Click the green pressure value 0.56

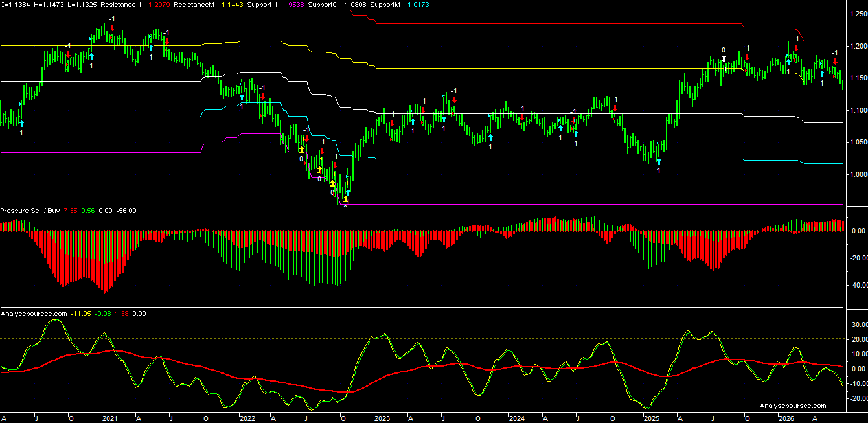click(88, 211)
